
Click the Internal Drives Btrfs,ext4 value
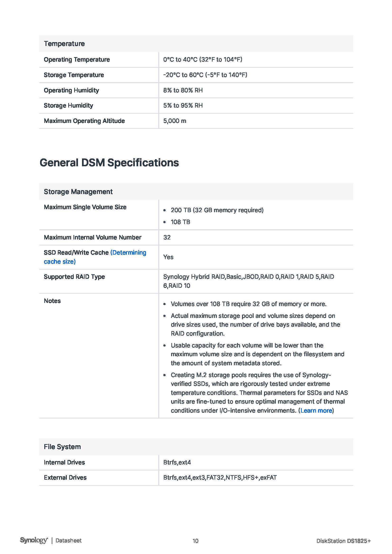(177, 462)
